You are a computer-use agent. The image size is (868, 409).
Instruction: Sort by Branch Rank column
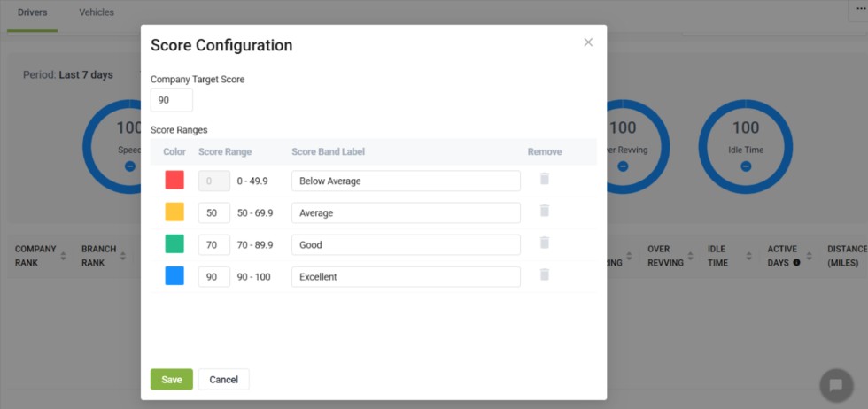pos(123,256)
